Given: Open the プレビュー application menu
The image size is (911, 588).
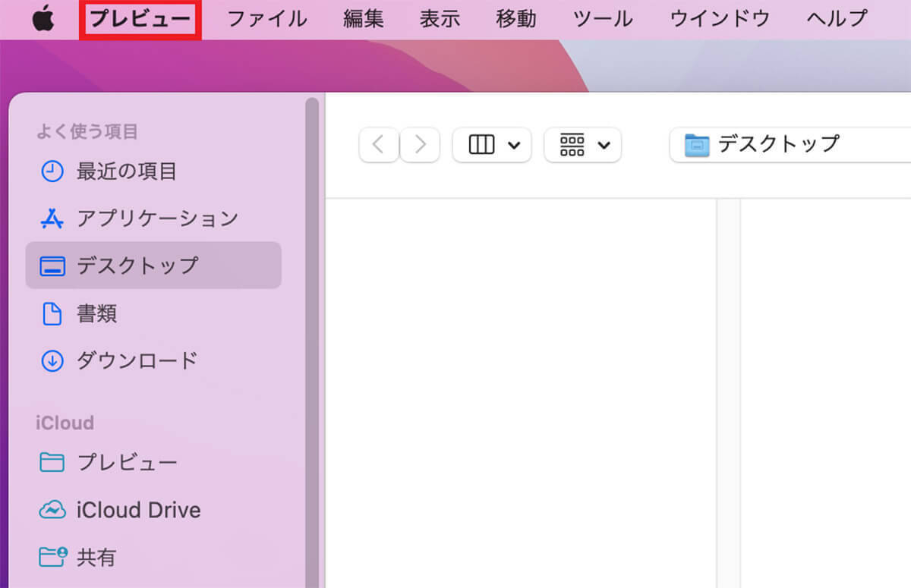Looking at the screenshot, I should 140,18.
